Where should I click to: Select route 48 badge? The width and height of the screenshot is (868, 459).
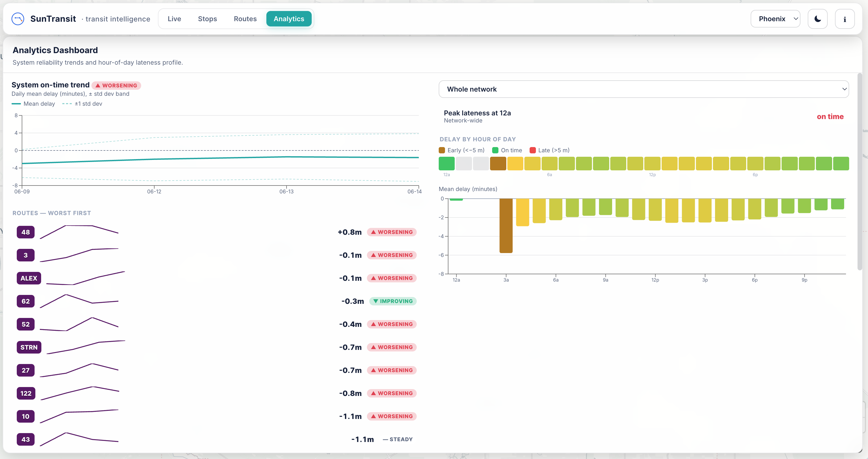(x=26, y=232)
